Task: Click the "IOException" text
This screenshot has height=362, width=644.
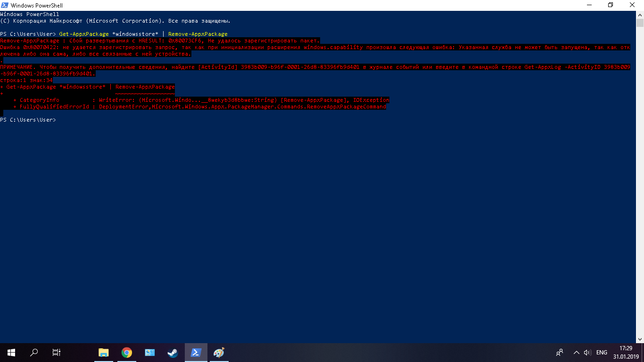Action: click(371, 100)
